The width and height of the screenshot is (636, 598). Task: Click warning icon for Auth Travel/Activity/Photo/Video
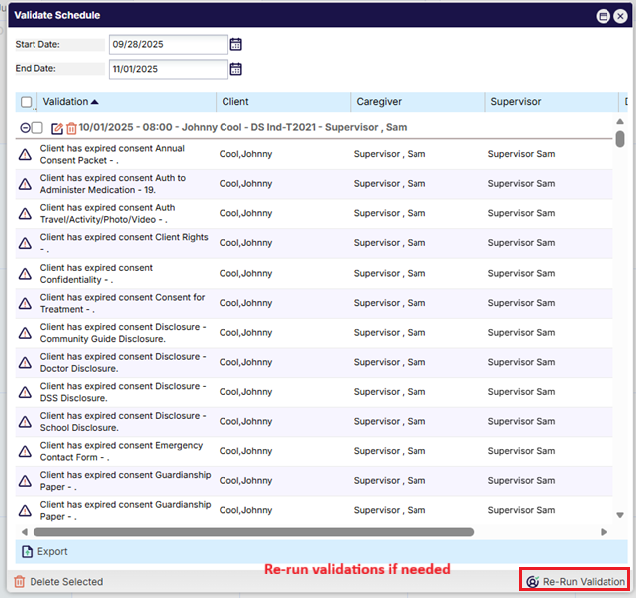click(25, 213)
